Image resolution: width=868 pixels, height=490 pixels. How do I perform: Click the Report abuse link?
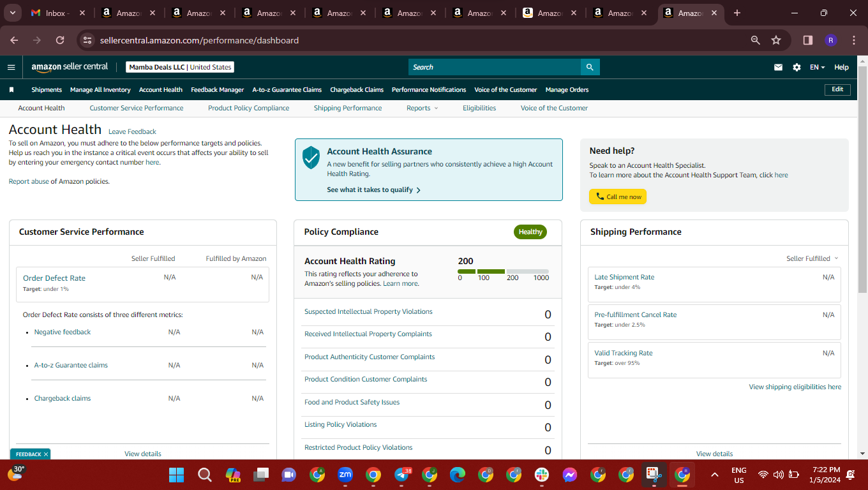coord(29,182)
